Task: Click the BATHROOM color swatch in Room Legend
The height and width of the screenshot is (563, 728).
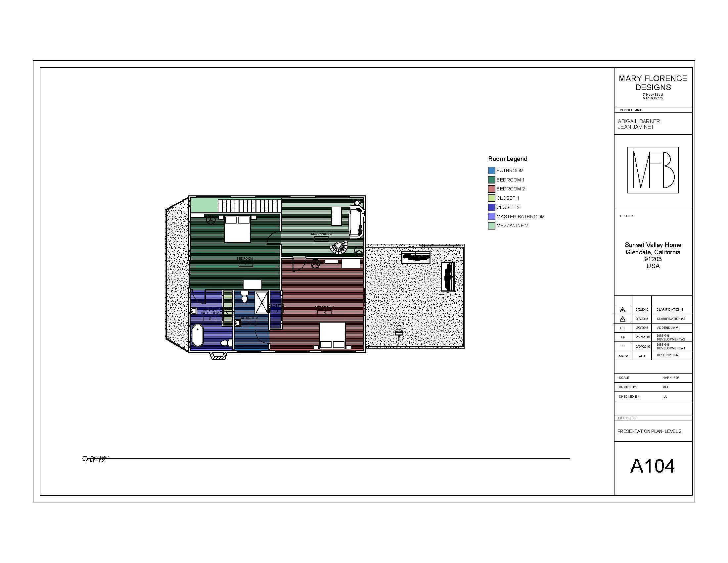Action: 491,171
